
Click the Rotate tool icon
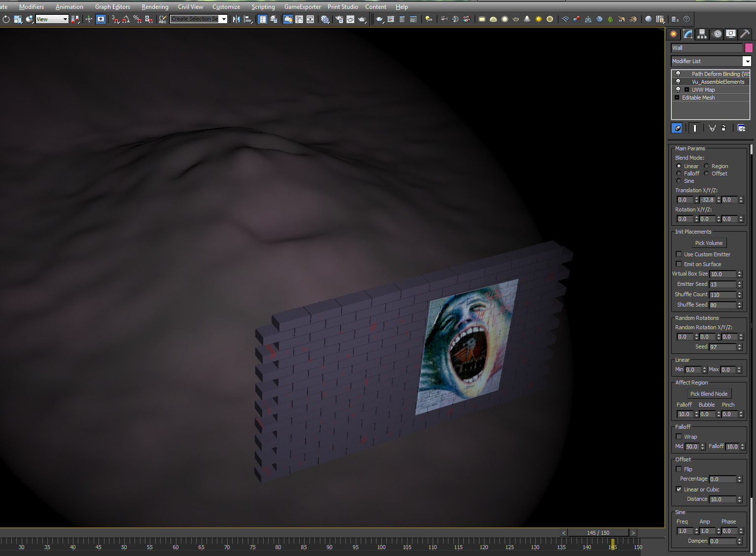pos(6,19)
